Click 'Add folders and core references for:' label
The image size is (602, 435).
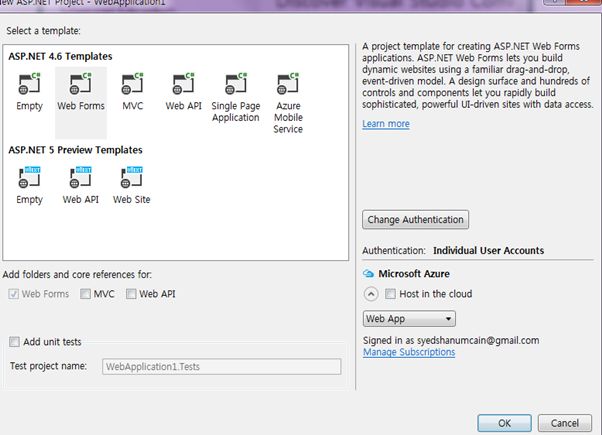click(77, 275)
